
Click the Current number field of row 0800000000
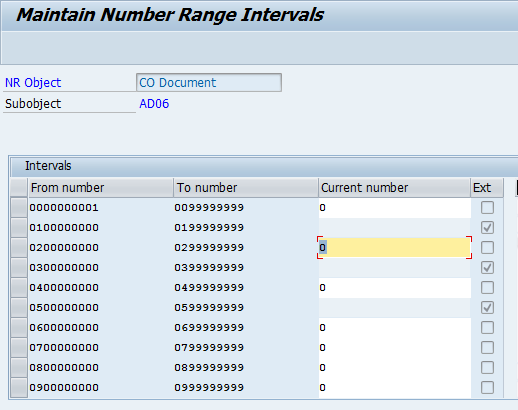click(394, 368)
